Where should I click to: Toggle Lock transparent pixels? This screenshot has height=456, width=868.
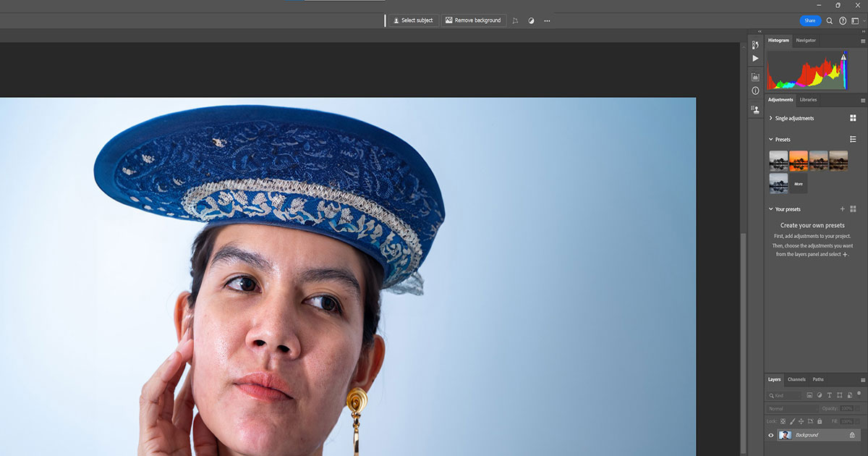(783, 421)
